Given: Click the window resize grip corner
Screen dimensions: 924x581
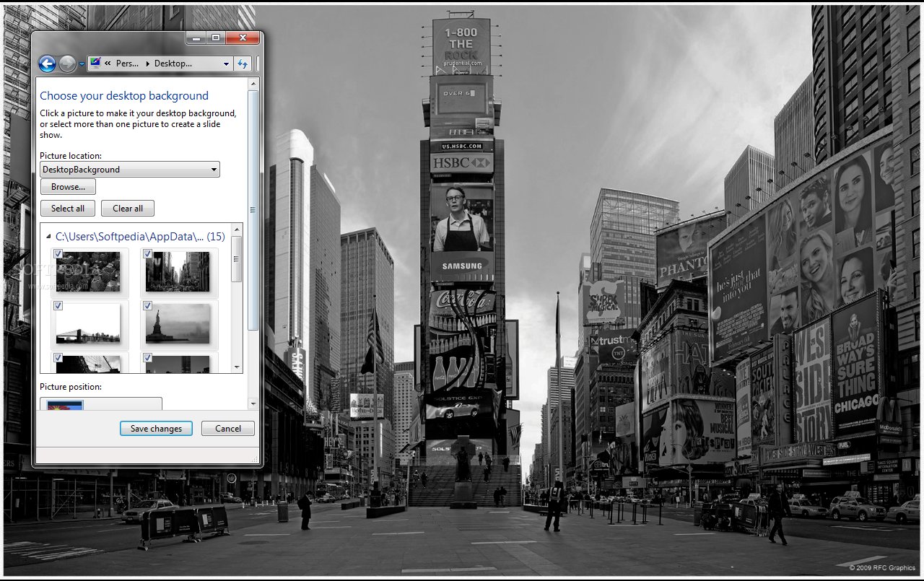Looking at the screenshot, I should click(x=256, y=460).
